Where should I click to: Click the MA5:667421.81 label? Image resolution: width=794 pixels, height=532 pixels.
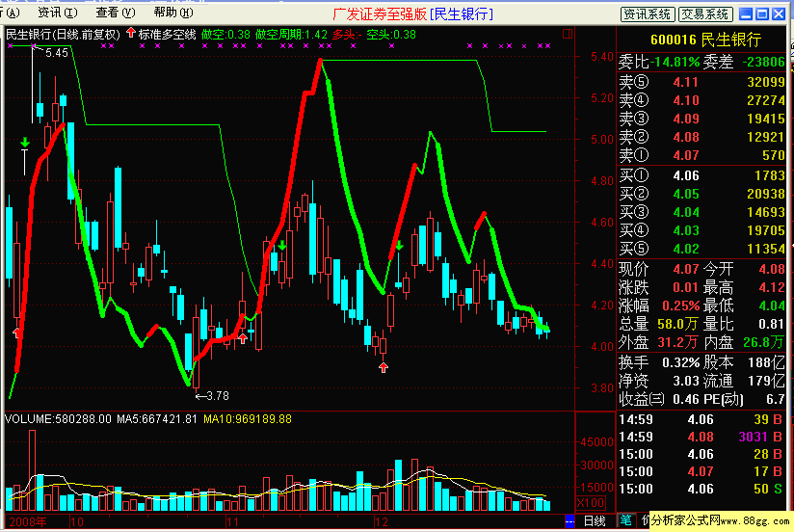pos(157,419)
